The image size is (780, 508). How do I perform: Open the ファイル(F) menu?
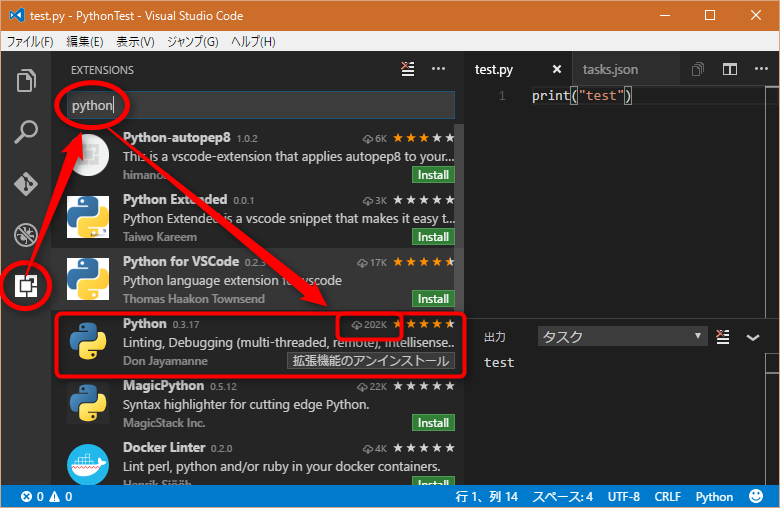pyautogui.click(x=30, y=42)
